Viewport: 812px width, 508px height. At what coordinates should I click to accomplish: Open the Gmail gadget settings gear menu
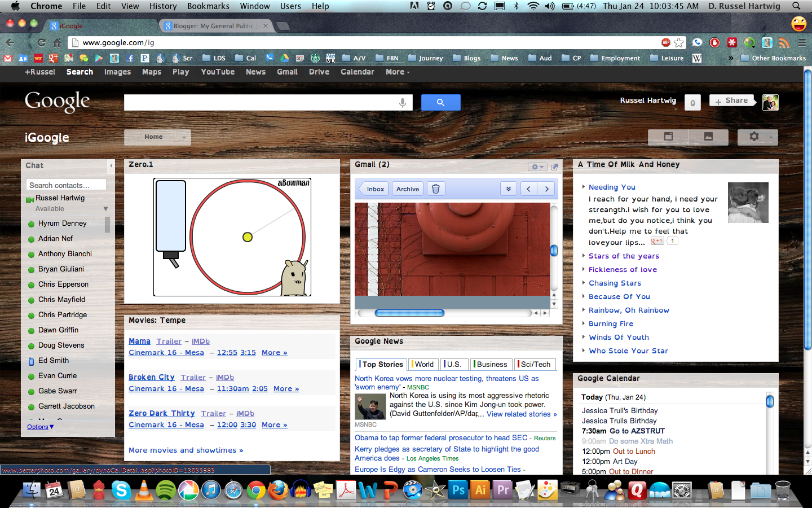(x=537, y=167)
